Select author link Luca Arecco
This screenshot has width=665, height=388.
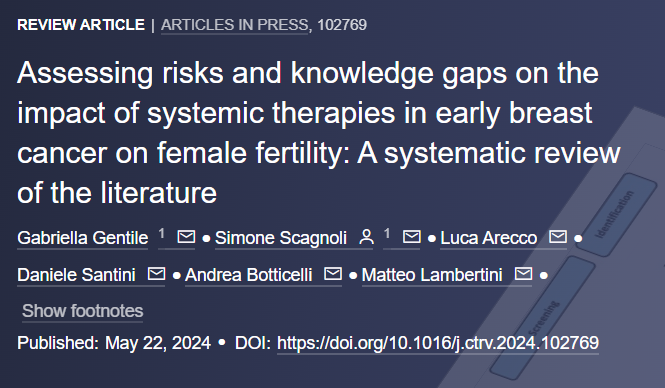(489, 238)
